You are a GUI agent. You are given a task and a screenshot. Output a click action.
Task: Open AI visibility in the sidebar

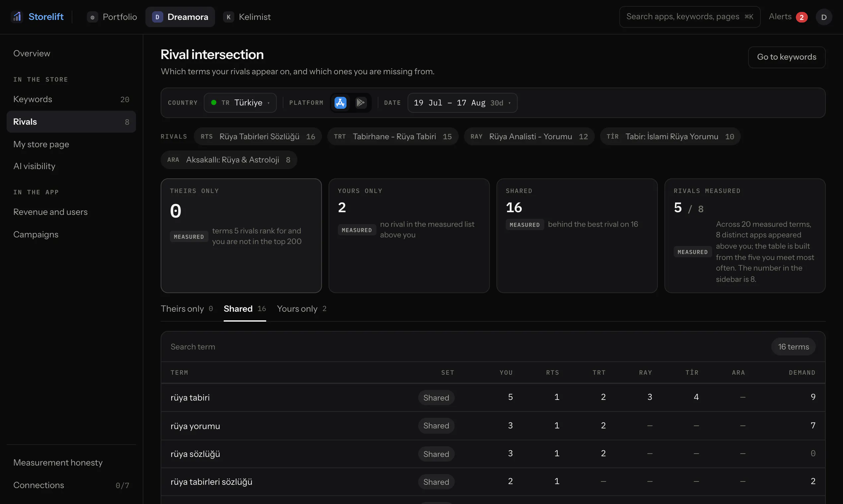(x=71, y=166)
